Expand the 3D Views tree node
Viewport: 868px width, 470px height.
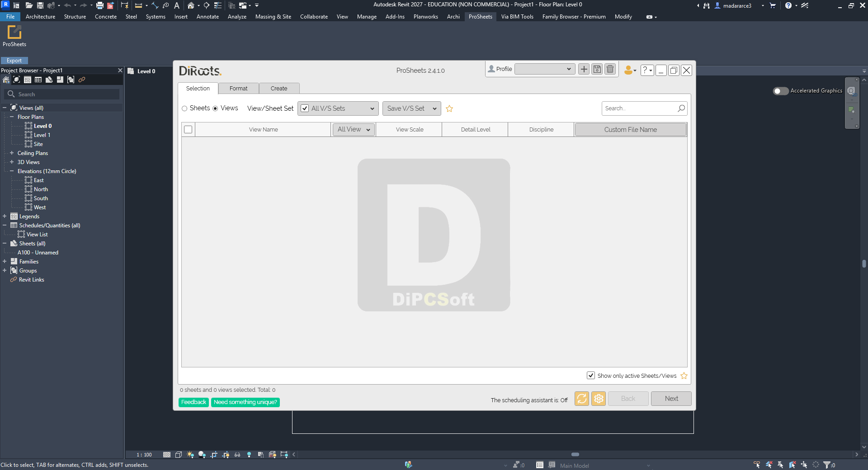(12, 162)
